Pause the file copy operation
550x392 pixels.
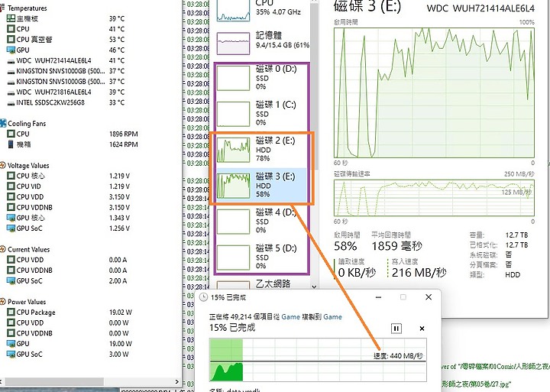tap(396, 329)
